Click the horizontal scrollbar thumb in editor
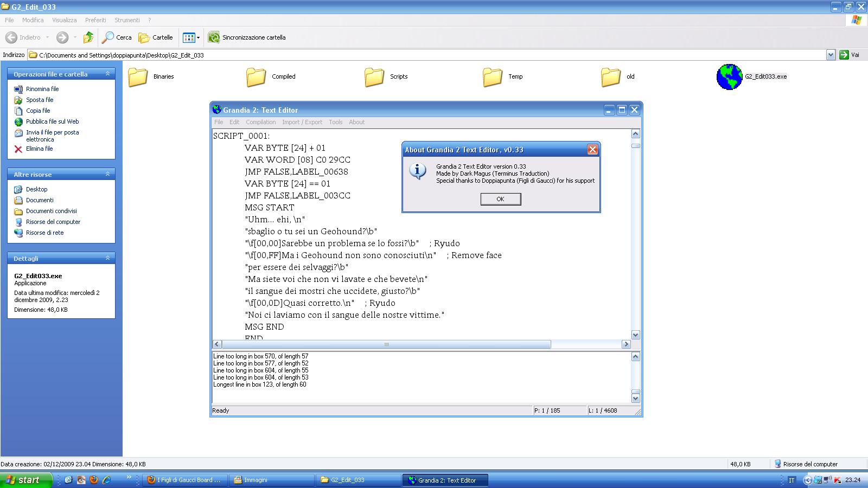This screenshot has width=868, height=488. 386,344
